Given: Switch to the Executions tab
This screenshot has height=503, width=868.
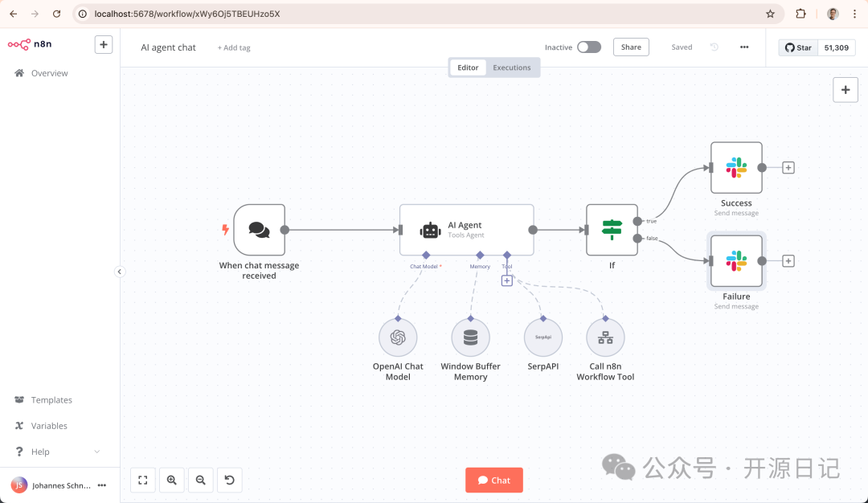Looking at the screenshot, I should (x=512, y=67).
